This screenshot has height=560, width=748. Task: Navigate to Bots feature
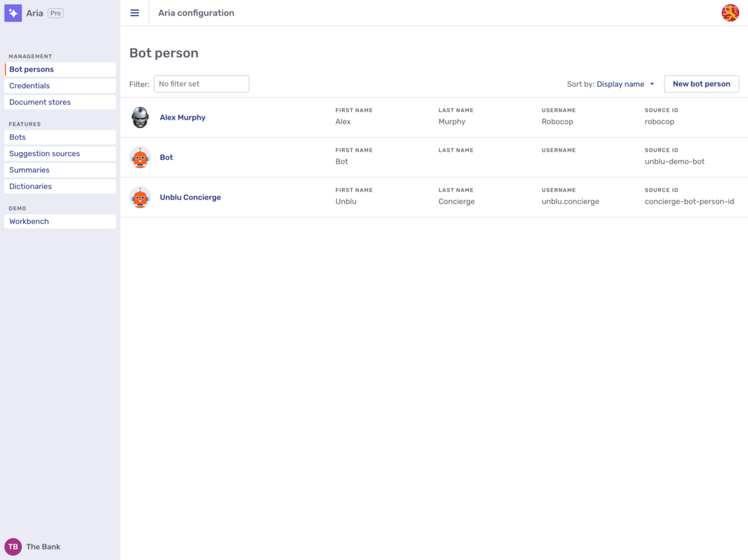click(x=60, y=137)
